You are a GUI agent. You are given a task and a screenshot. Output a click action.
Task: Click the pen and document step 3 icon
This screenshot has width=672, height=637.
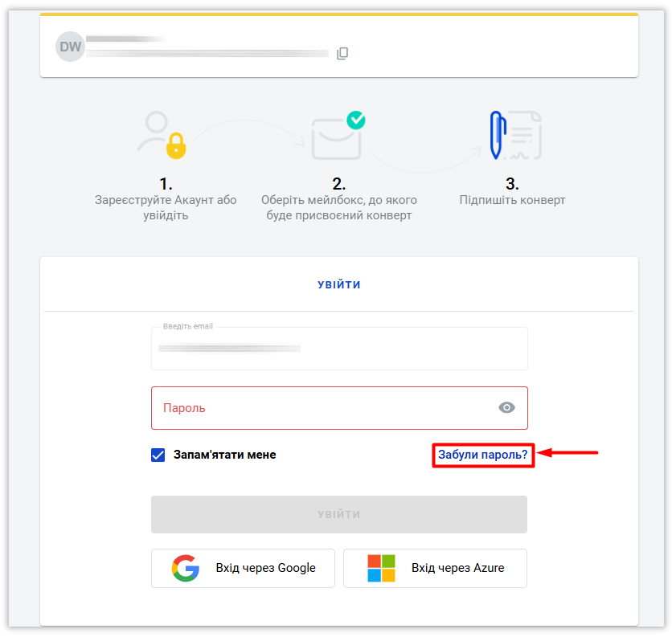click(515, 135)
